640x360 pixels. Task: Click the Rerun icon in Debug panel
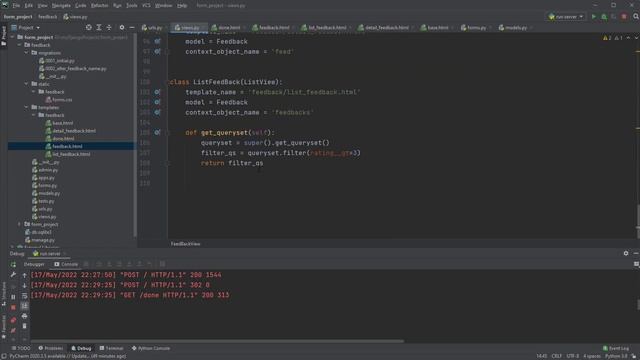click(13, 264)
